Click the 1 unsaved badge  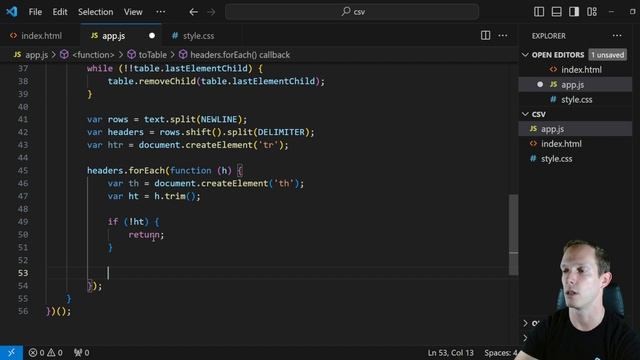(x=608, y=55)
